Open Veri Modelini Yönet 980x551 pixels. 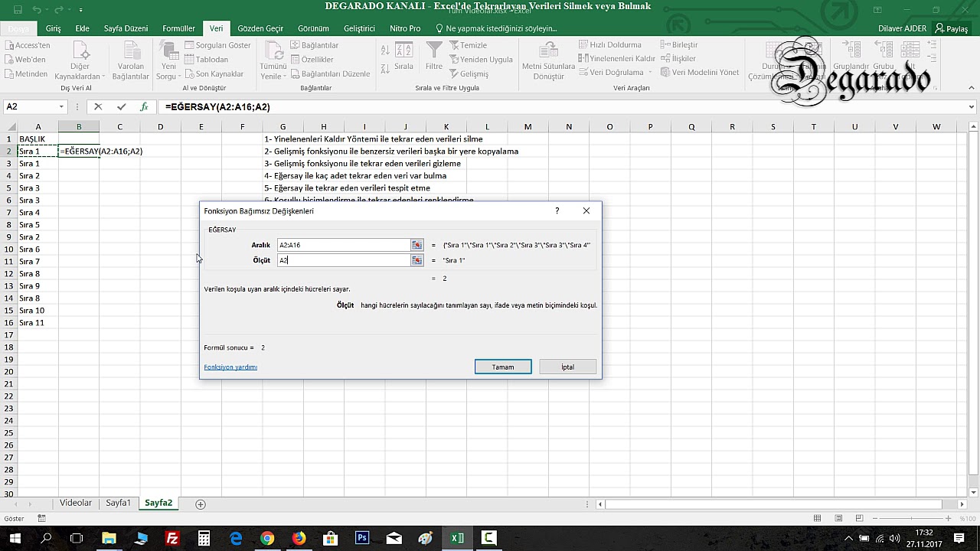[700, 73]
